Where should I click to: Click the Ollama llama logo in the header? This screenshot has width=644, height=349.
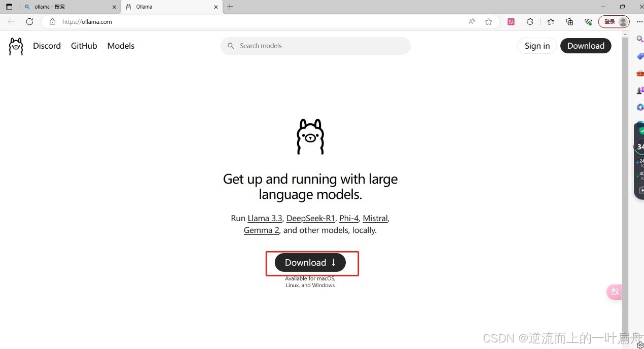tap(16, 46)
